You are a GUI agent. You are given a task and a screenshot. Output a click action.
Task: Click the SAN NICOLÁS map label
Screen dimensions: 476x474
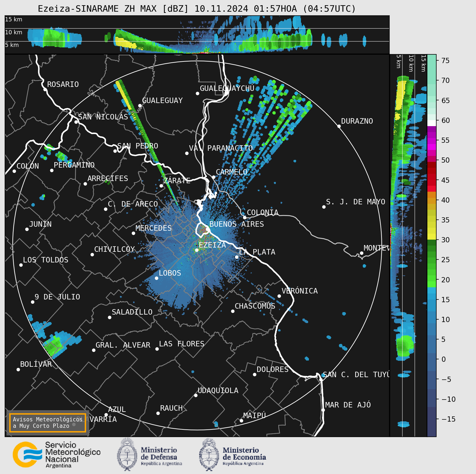103,117
